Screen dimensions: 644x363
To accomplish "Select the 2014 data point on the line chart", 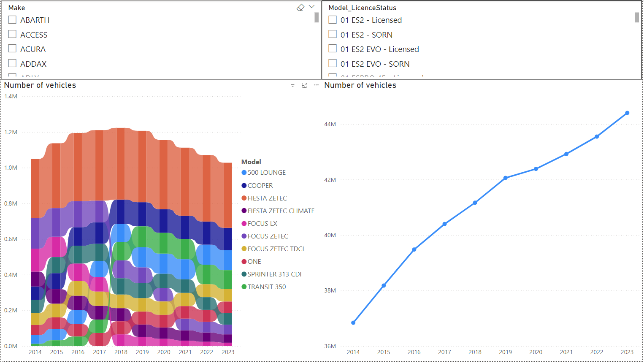I will (353, 323).
